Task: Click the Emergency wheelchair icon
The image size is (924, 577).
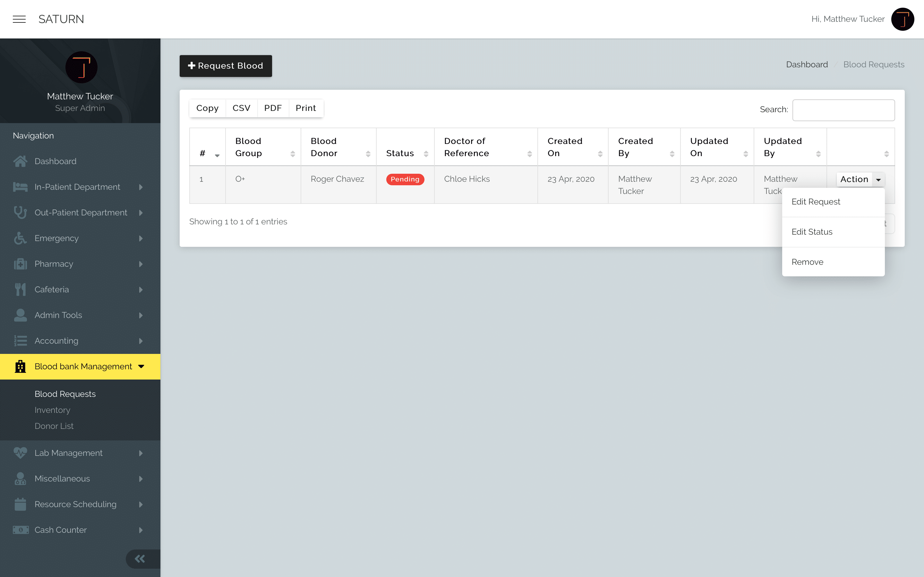Action: pyautogui.click(x=20, y=238)
